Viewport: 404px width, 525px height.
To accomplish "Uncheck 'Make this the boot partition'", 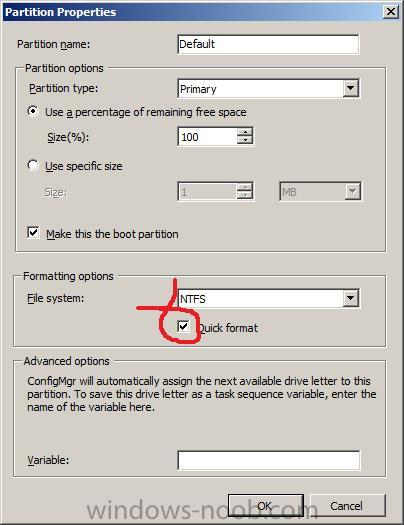I will [33, 232].
